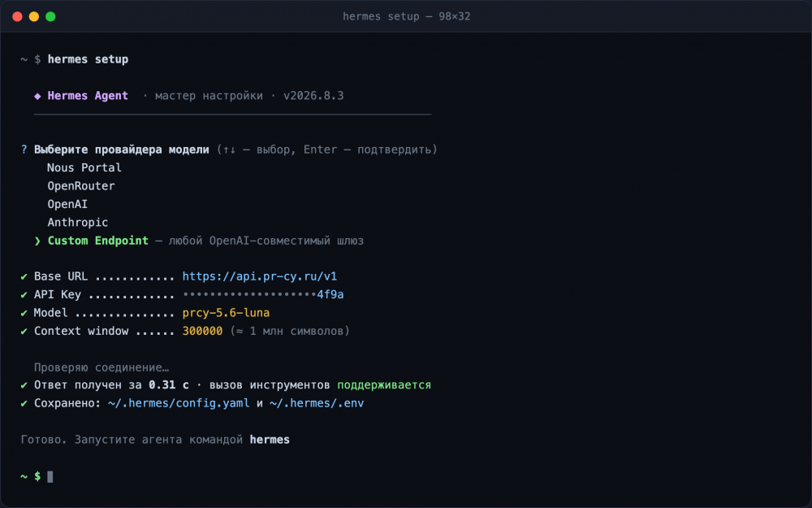The height and width of the screenshot is (508, 812).
Task: Choose the 'OpenAI' provider option
Action: point(67,204)
